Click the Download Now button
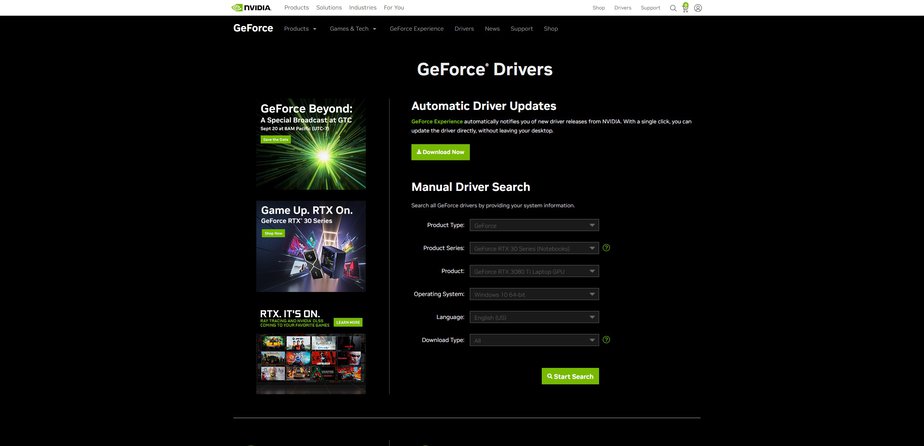924x446 pixels. coord(440,152)
